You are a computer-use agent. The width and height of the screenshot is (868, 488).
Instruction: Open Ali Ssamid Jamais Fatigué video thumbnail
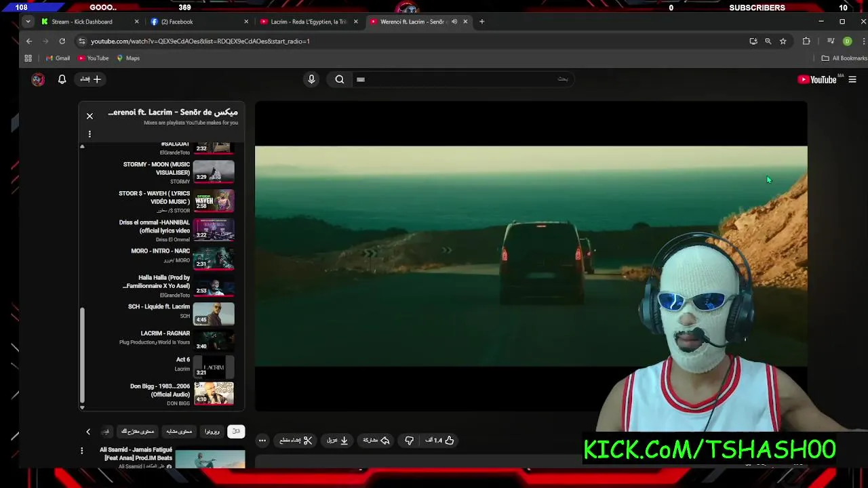tap(210, 459)
